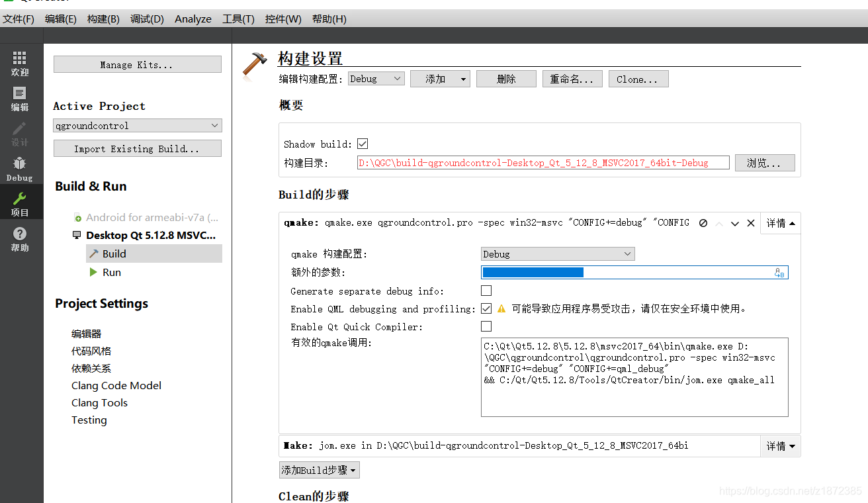This screenshot has height=503, width=868.
Task: Open 代码风格 project settings
Action: tap(91, 351)
